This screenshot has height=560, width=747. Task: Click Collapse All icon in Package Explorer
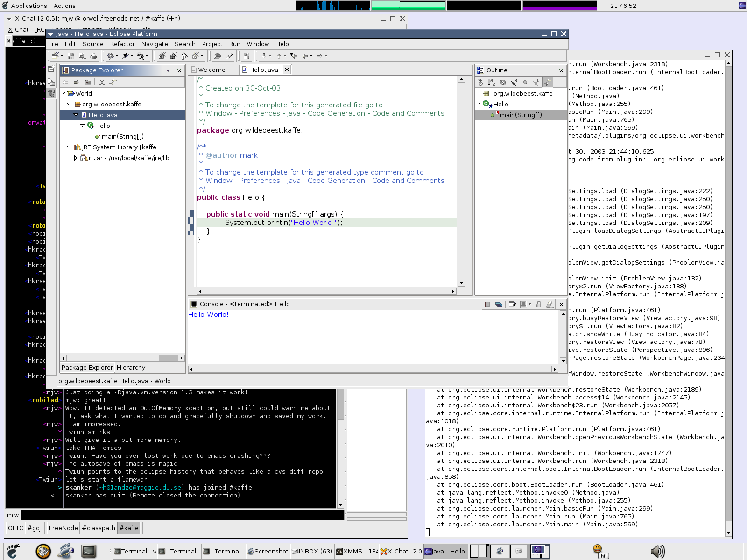tap(102, 82)
